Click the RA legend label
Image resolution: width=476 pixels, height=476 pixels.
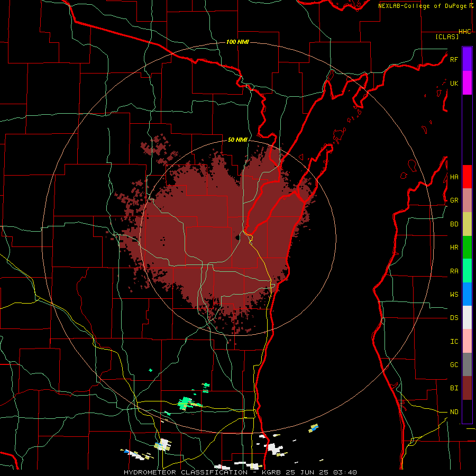pos(454,271)
